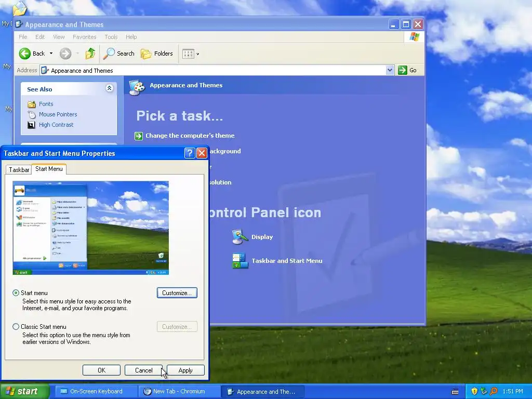The height and width of the screenshot is (399, 532).
Task: Open the Favorites menu
Action: point(85,37)
